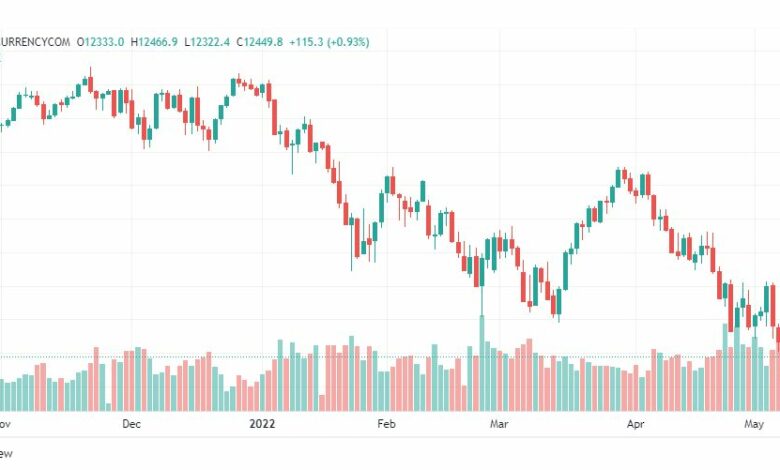The image size is (780, 470).
Task: Click the late-February candle with long lower wick
Action: point(482,286)
